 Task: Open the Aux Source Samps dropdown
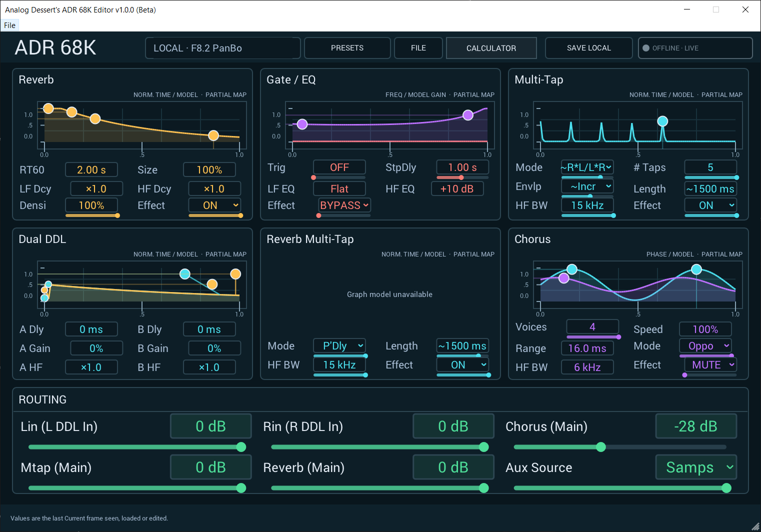(696, 467)
